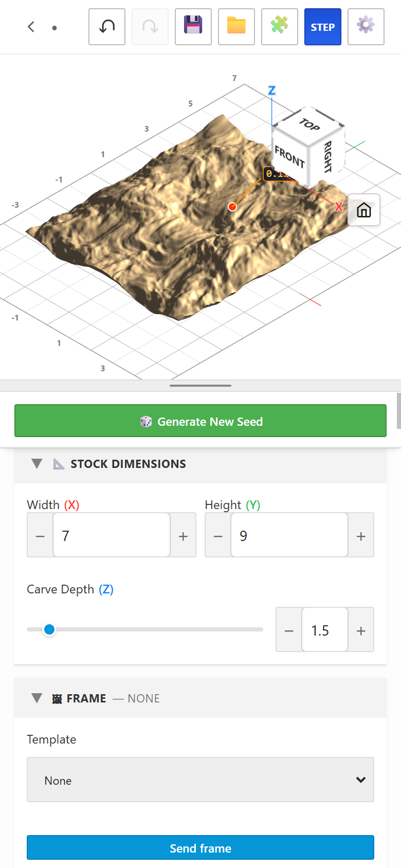Viewport: 401px width, 868px height.
Task: Click the Undo arrow button
Action: 107,27
